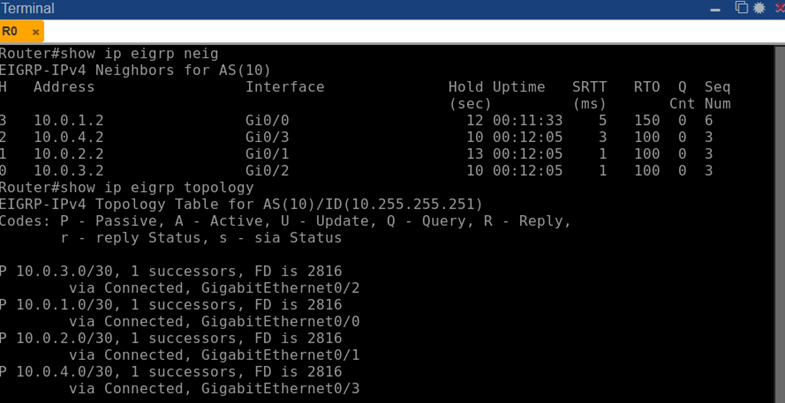Switch to the R0 tab

click(x=12, y=32)
